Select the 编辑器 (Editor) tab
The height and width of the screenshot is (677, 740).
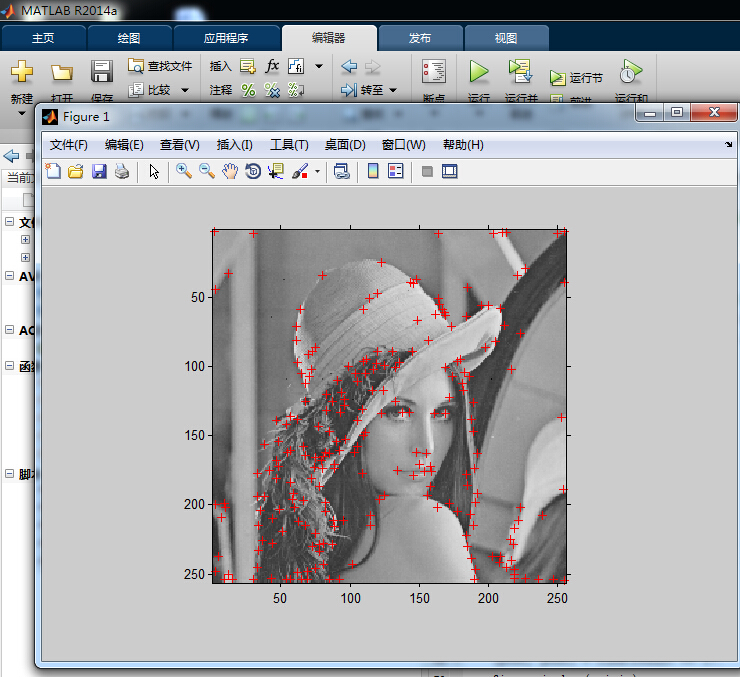pyautogui.click(x=329, y=38)
